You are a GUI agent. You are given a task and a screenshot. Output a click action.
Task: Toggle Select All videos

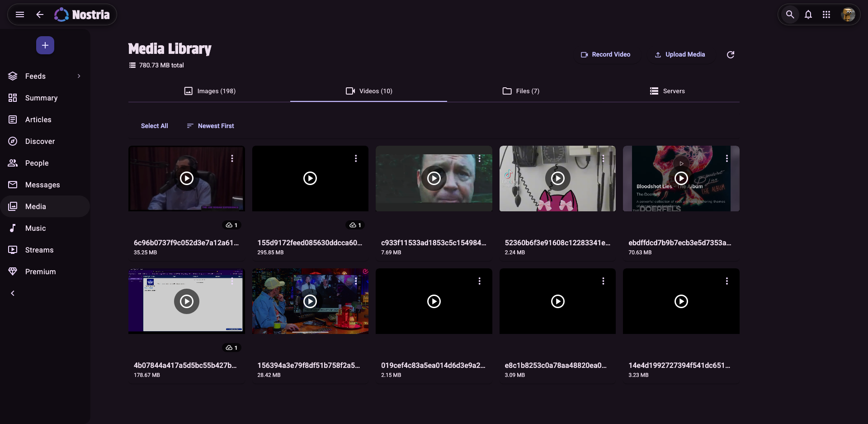(154, 126)
